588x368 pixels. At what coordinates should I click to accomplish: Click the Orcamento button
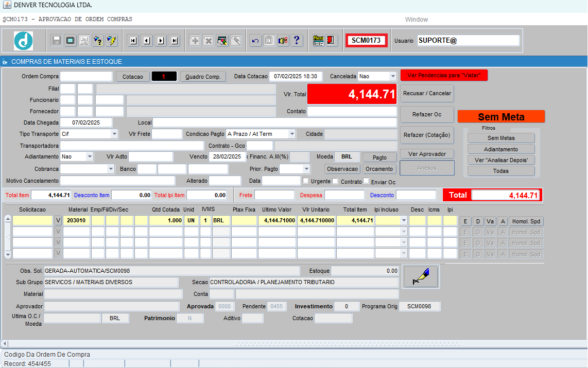pyautogui.click(x=379, y=169)
